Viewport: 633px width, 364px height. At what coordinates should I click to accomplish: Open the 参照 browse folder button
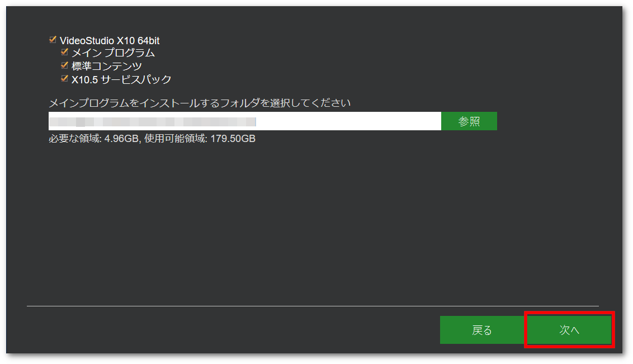pos(469,121)
